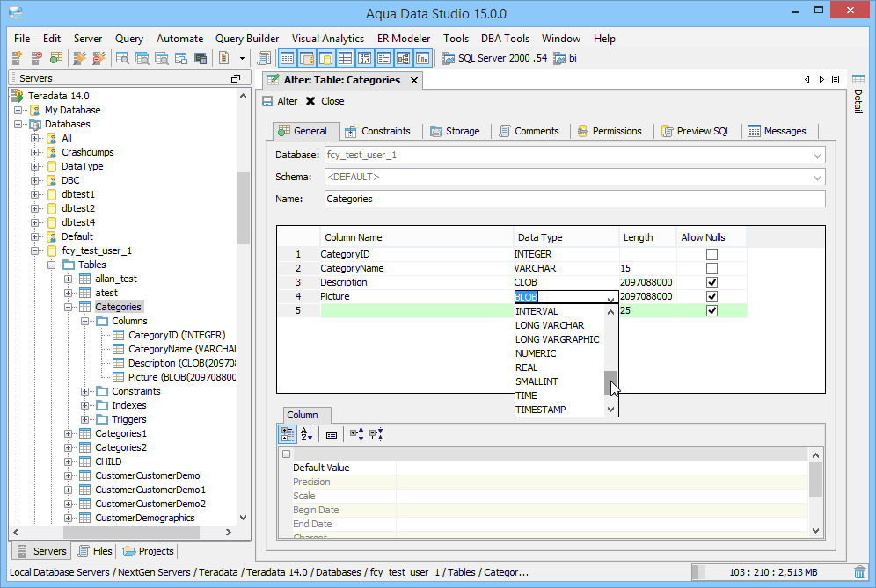Click the memory usage indicator in status bar
Viewport: 876px width, 588px height.
(x=773, y=572)
